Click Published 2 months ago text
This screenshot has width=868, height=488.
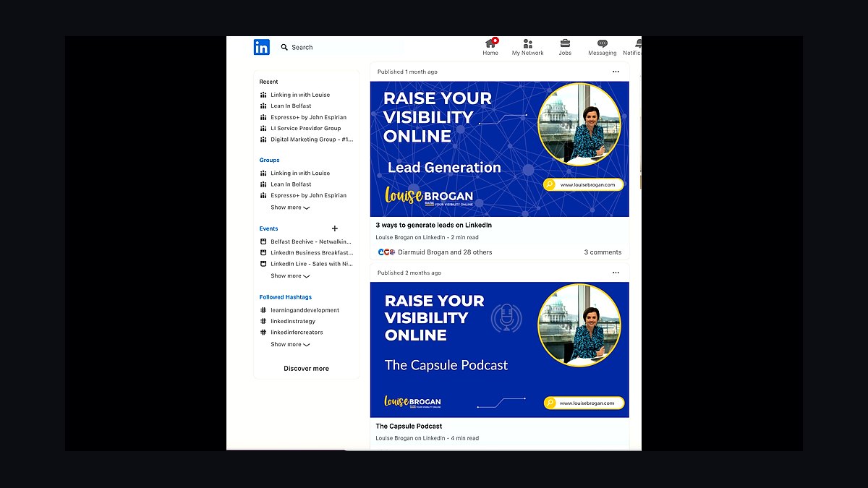[409, 273]
